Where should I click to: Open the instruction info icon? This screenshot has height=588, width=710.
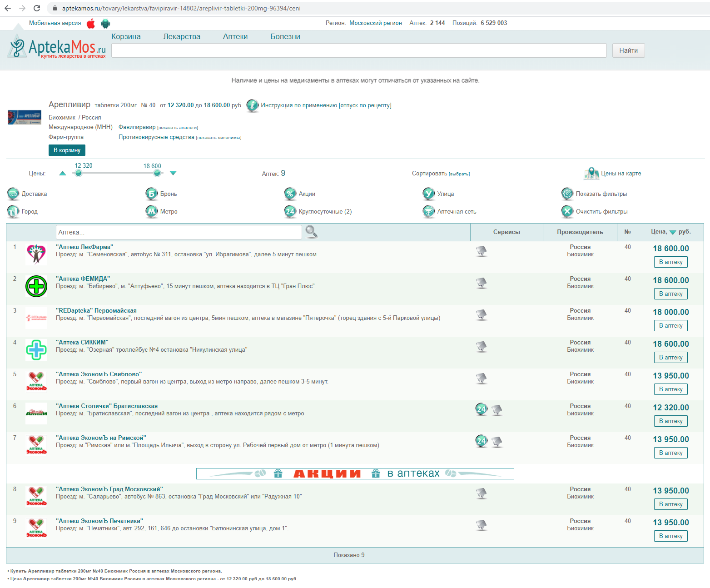click(x=253, y=105)
